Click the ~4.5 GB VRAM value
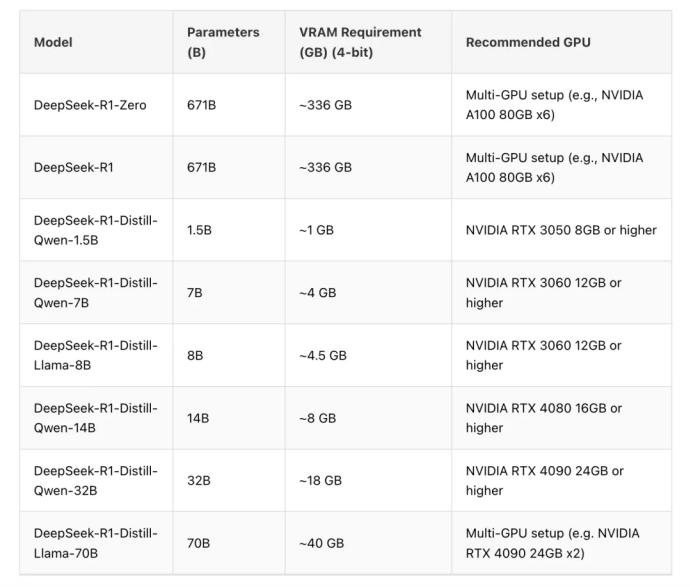This screenshot has width=692, height=587. (x=323, y=355)
